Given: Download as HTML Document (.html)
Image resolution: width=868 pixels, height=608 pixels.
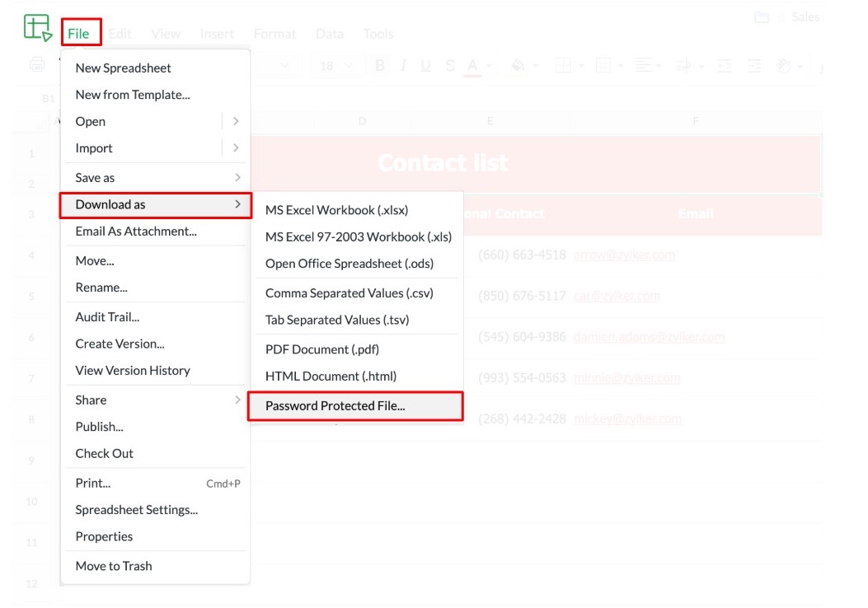Looking at the screenshot, I should pyautogui.click(x=357, y=376).
